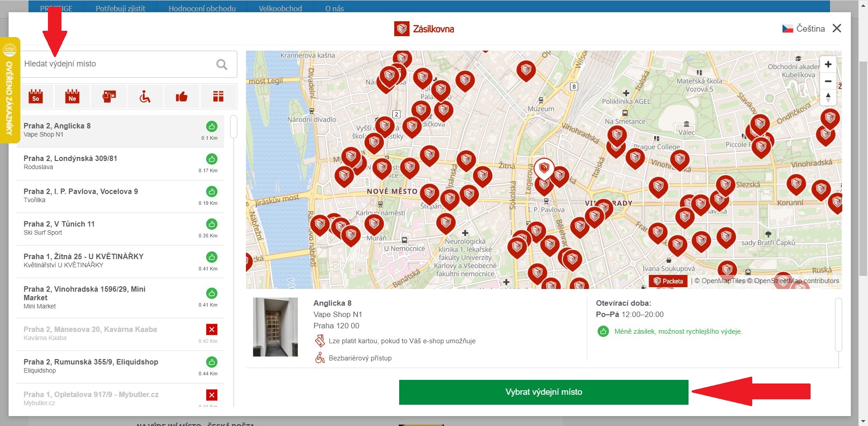Image resolution: width=868 pixels, height=426 pixels.
Task: Close the Zásilkovna dialog
Action: 837,28
